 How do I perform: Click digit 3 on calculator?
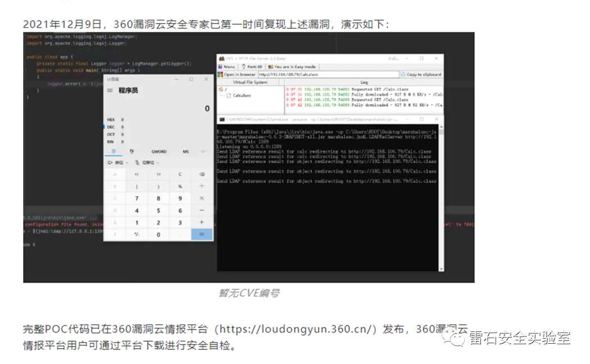[180, 222]
